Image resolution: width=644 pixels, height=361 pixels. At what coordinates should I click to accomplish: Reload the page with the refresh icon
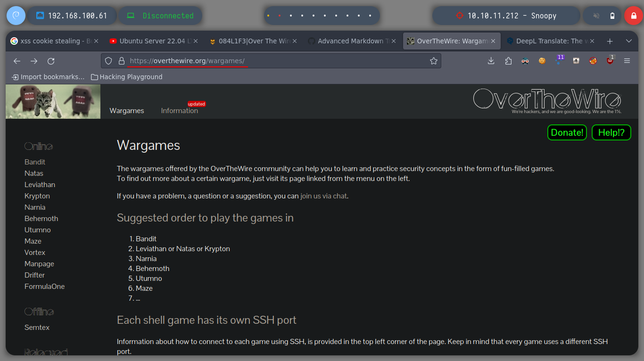coord(51,61)
